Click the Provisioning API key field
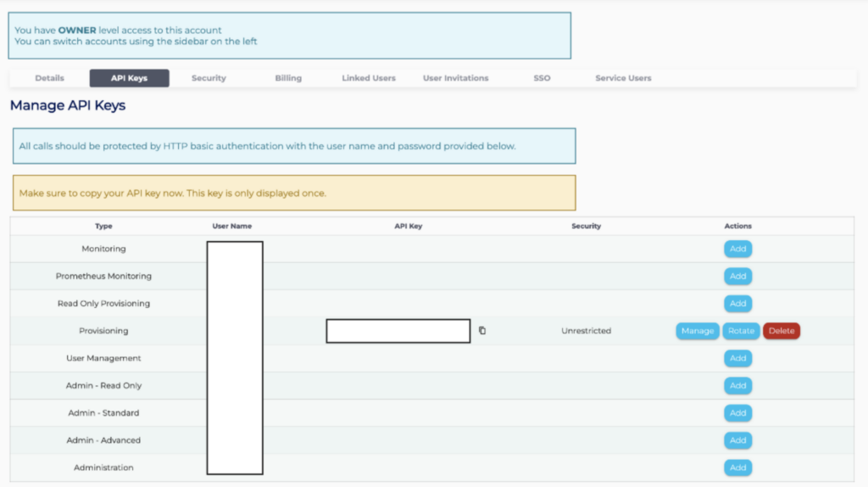868x487 pixels. click(398, 331)
